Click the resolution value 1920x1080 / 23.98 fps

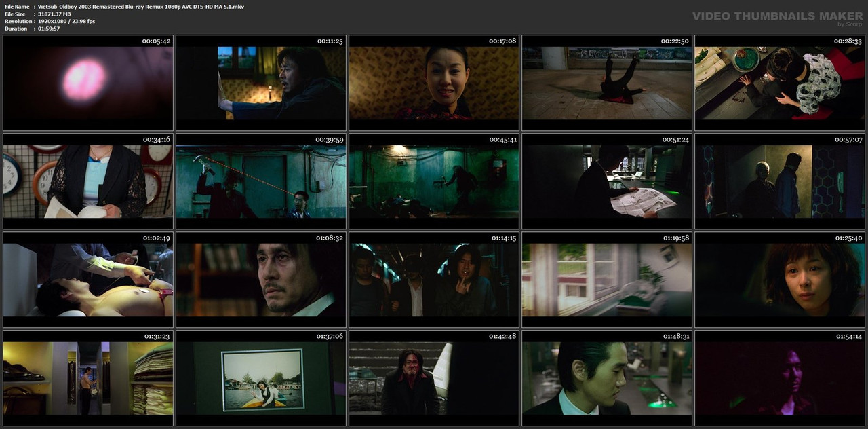66,22
